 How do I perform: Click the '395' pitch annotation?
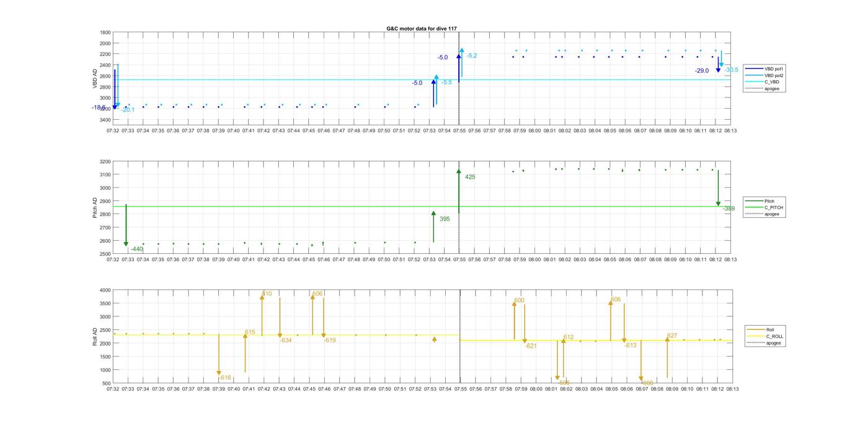(x=445, y=219)
